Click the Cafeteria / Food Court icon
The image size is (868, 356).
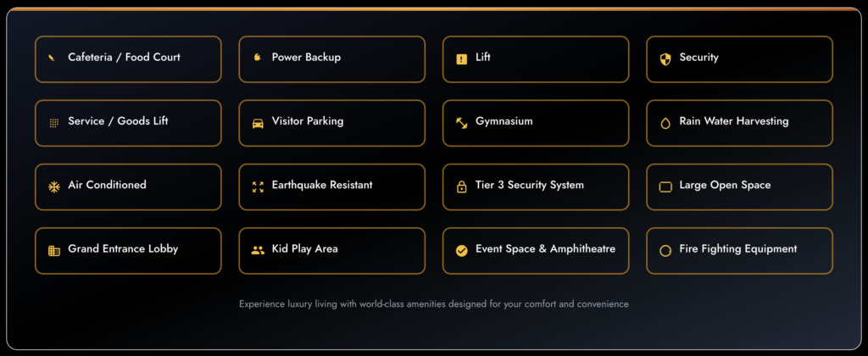click(x=53, y=58)
